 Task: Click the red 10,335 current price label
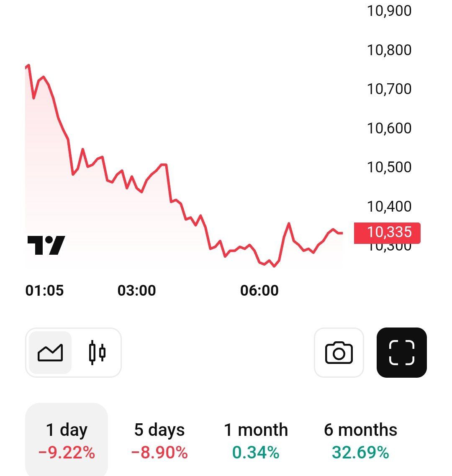point(387,233)
